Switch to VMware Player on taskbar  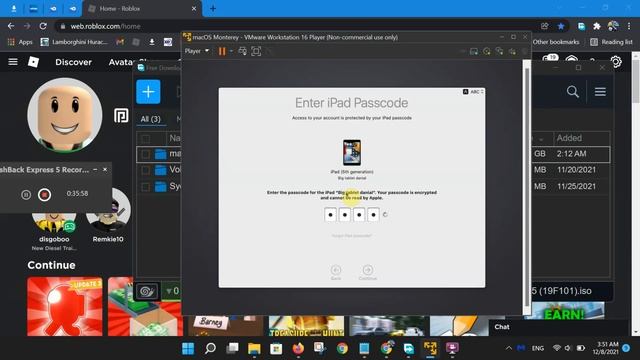[x=430, y=349]
